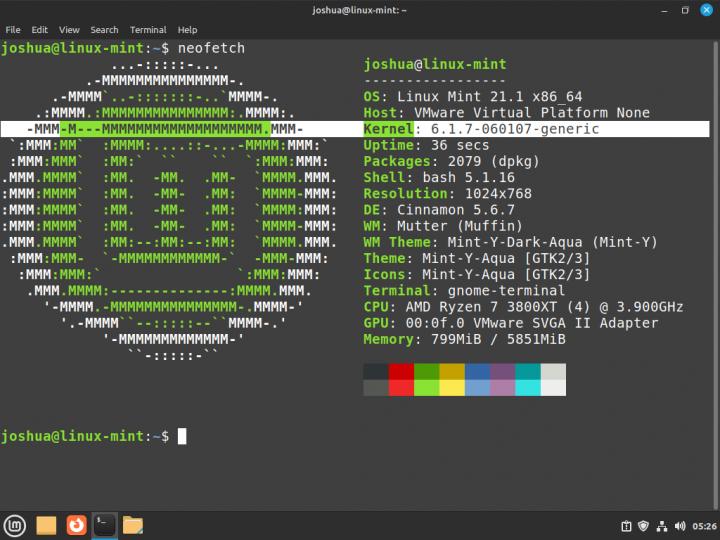720x540 pixels.
Task: Click the red swatch in the top palette row
Action: (401, 371)
